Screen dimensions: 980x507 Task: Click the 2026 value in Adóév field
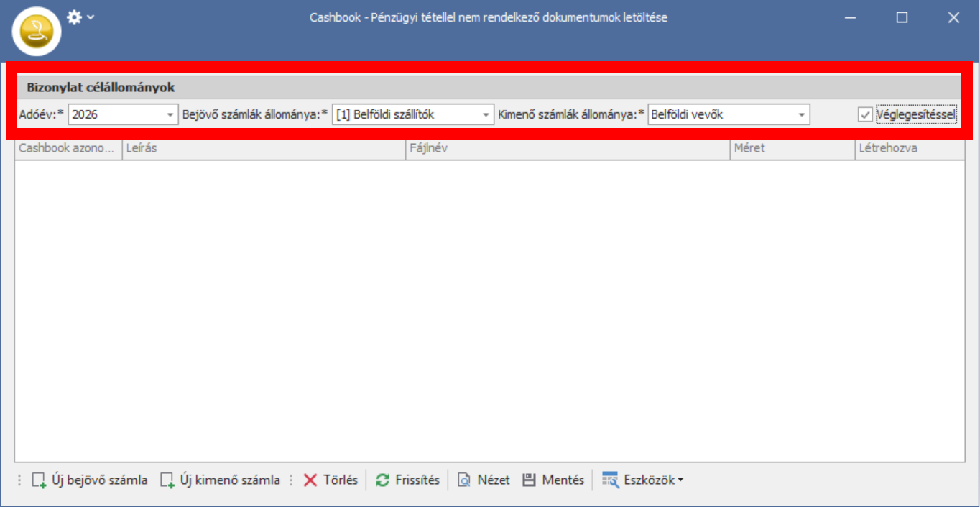coord(85,115)
